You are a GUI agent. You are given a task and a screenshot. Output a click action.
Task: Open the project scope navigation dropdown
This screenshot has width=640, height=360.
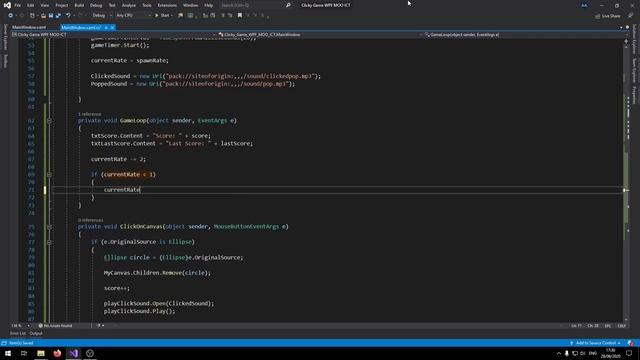point(114,35)
